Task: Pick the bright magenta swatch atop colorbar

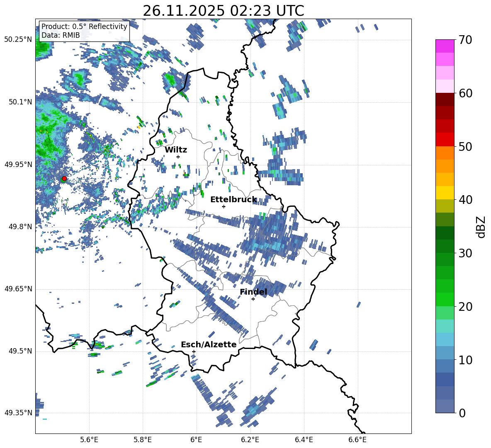Action: 445,46
